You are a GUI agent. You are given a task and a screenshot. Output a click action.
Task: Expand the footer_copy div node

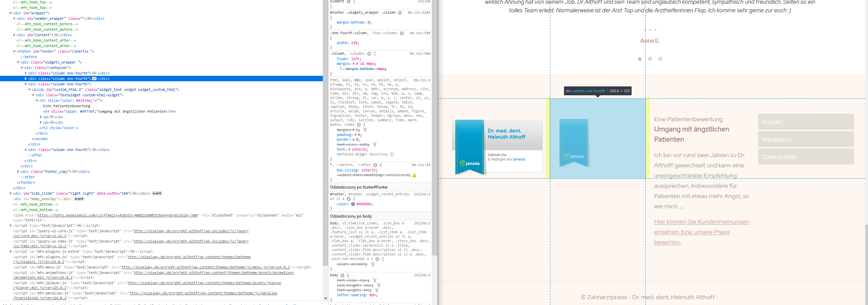coord(18,172)
